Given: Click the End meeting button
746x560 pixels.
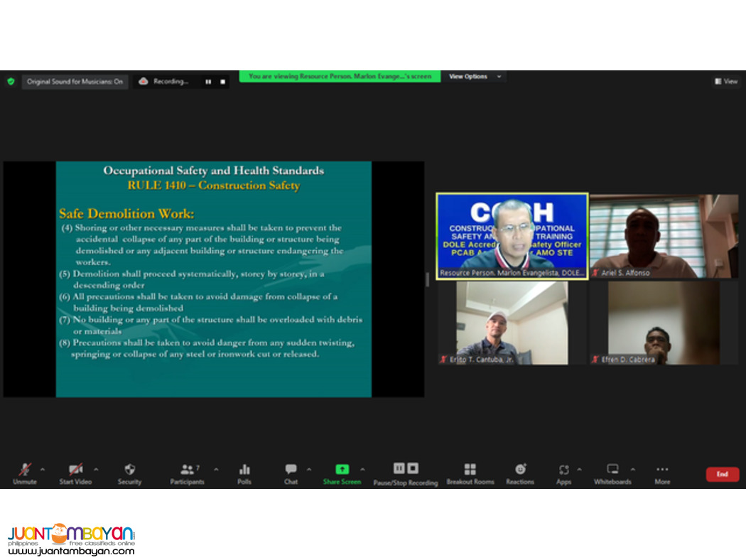Looking at the screenshot, I should (x=722, y=473).
